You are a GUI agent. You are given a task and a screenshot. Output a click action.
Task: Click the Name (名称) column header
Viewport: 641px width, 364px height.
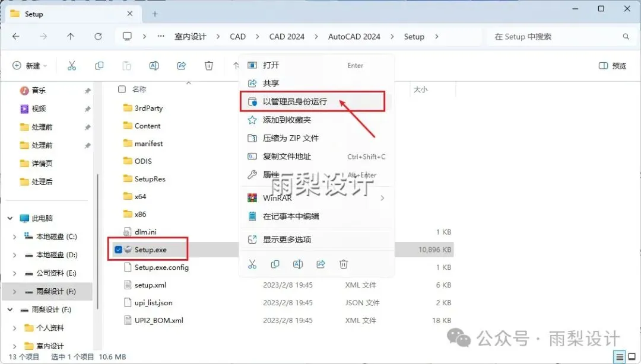click(139, 89)
